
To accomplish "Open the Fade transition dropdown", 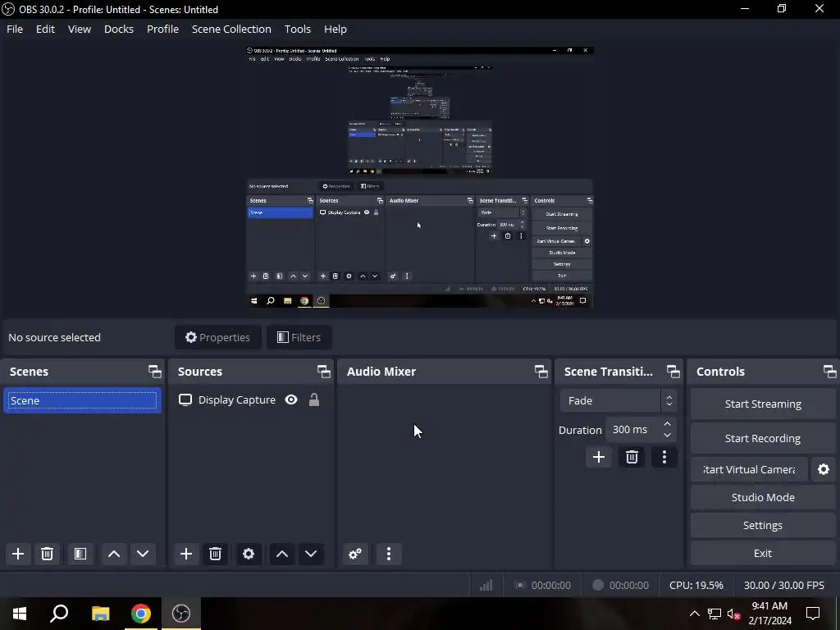I will [x=619, y=400].
